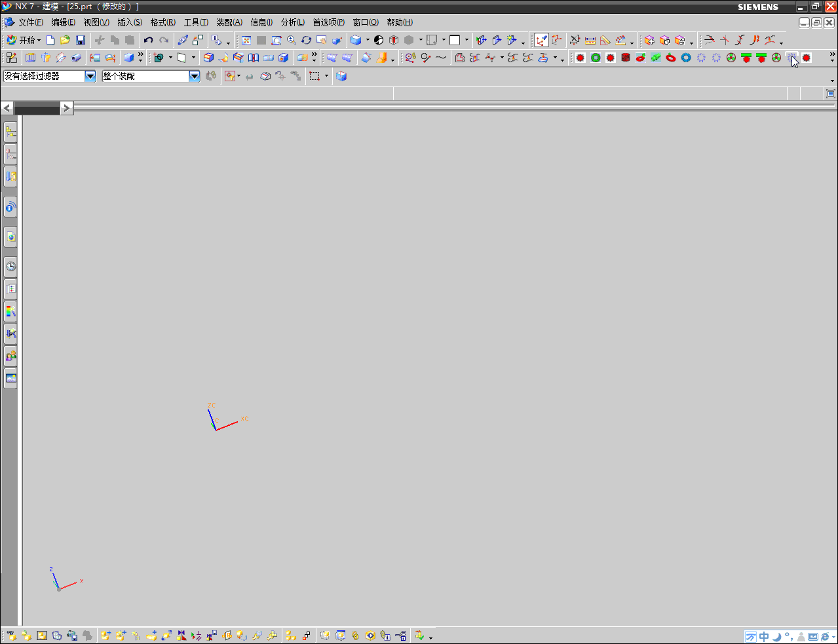Expand the feature toolbar overflow chevron

point(140,55)
